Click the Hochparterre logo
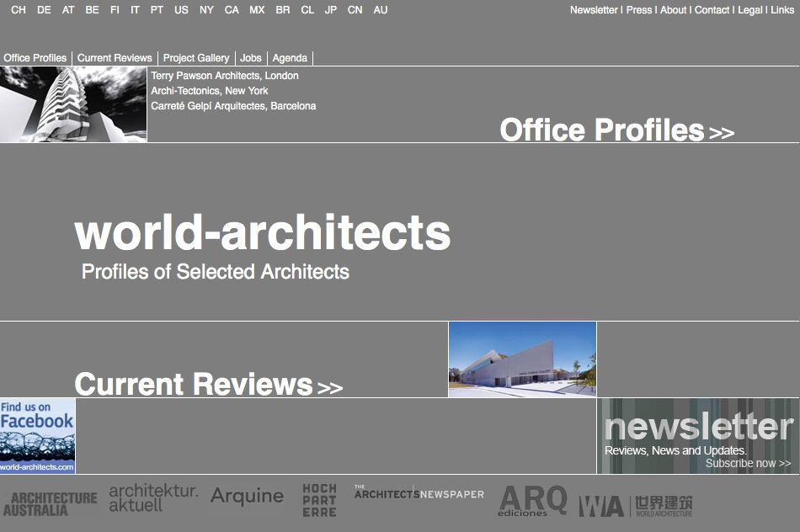Image resolution: width=800 pixels, height=532 pixels. 319,500
